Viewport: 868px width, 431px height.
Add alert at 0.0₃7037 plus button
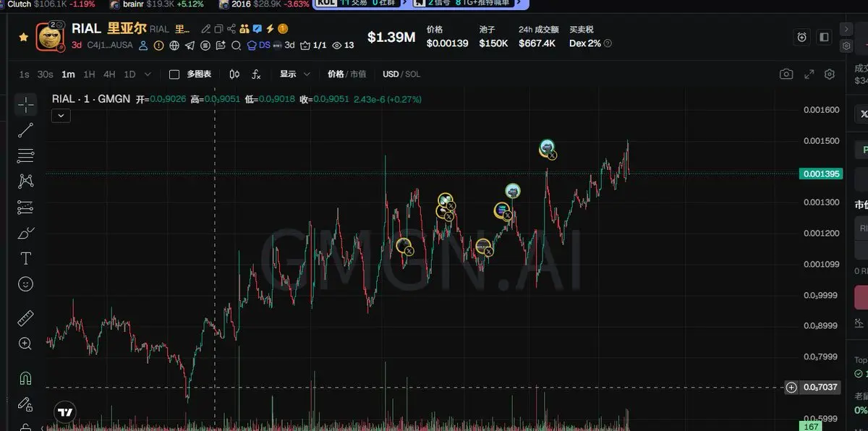791,388
